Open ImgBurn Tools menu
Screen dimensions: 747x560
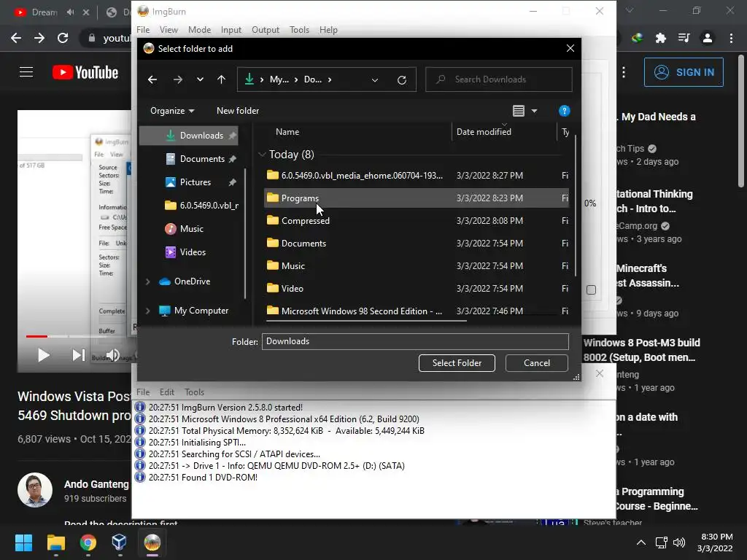click(299, 30)
